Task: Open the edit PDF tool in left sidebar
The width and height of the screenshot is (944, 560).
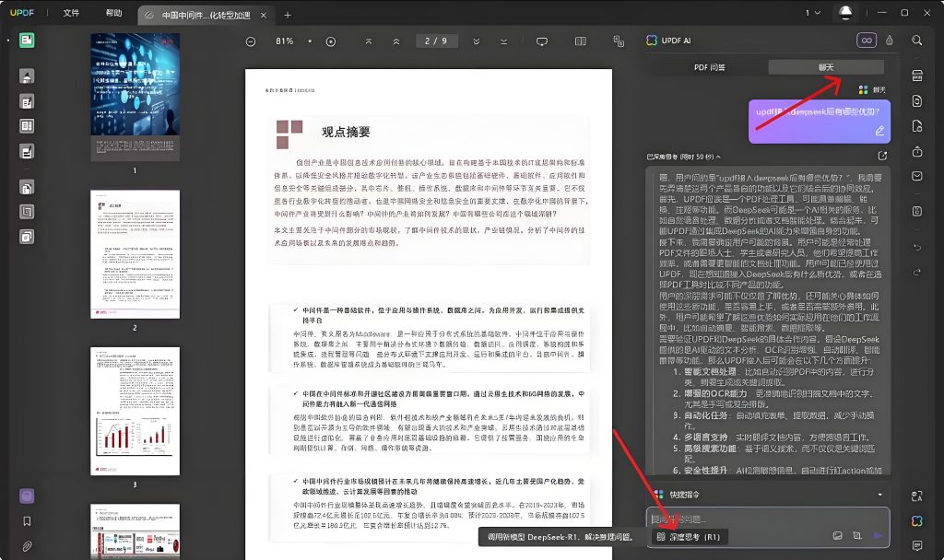Action: pos(27,102)
